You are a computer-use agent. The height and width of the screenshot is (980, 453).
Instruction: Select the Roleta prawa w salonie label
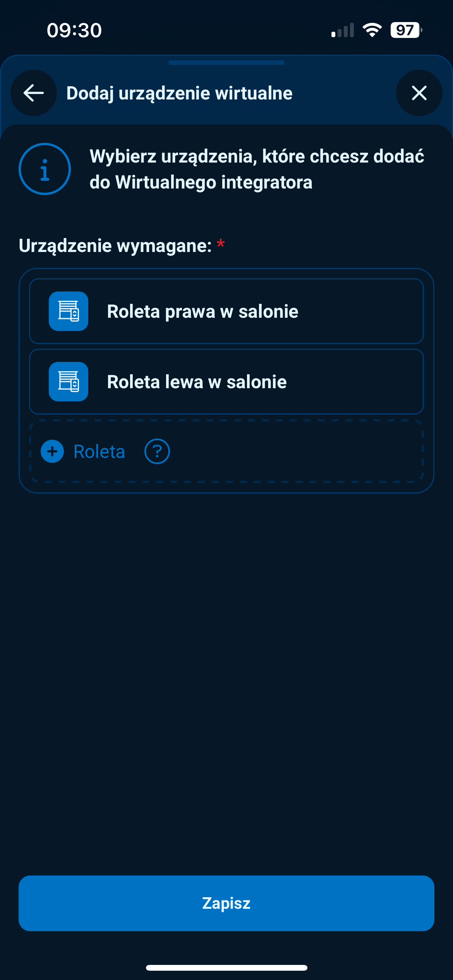click(x=202, y=312)
